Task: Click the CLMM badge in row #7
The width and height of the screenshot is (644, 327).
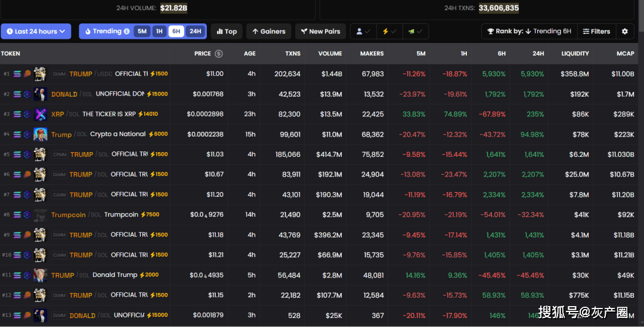Action: click(59, 195)
